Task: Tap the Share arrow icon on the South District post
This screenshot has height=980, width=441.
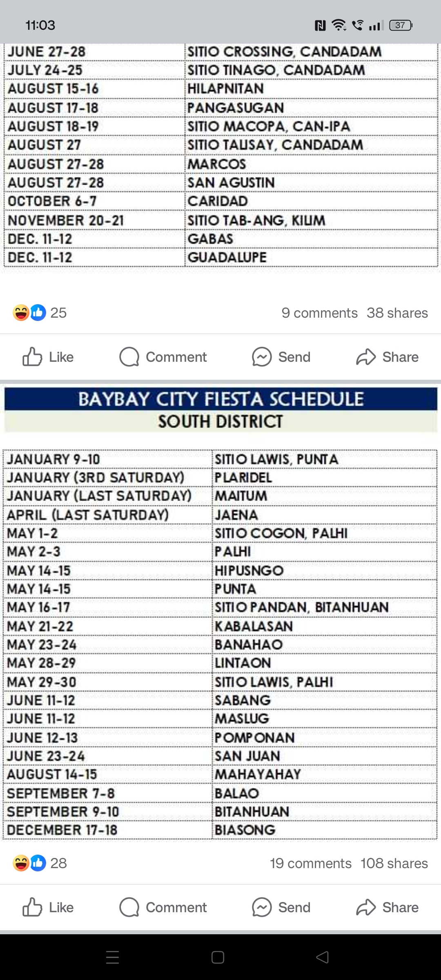Action: (365, 907)
